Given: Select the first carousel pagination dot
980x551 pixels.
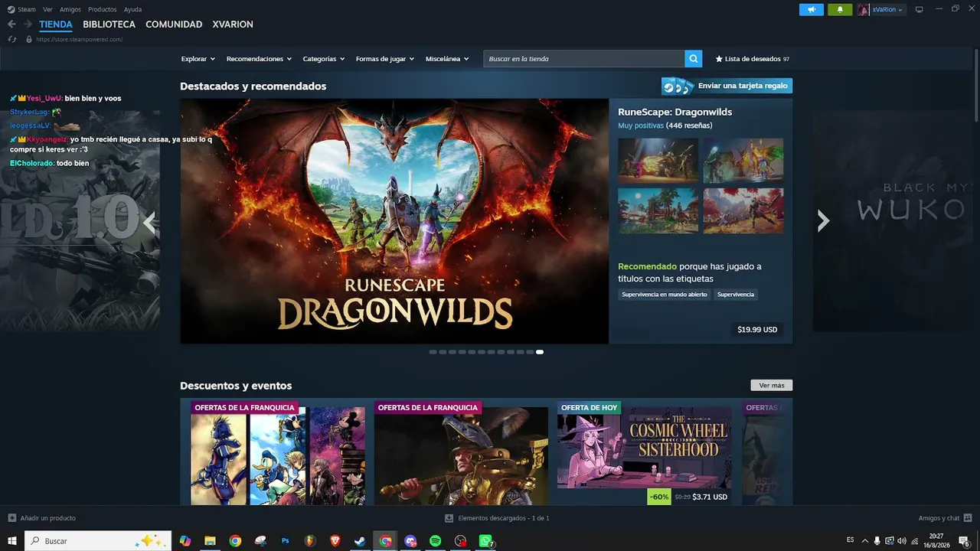Looking at the screenshot, I should point(433,352).
